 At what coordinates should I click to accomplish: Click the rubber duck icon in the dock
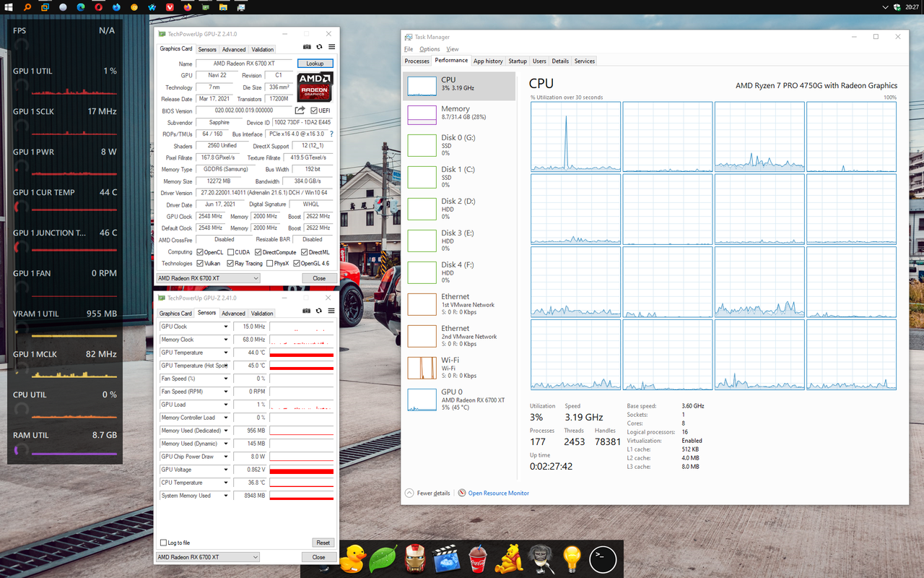(353, 558)
